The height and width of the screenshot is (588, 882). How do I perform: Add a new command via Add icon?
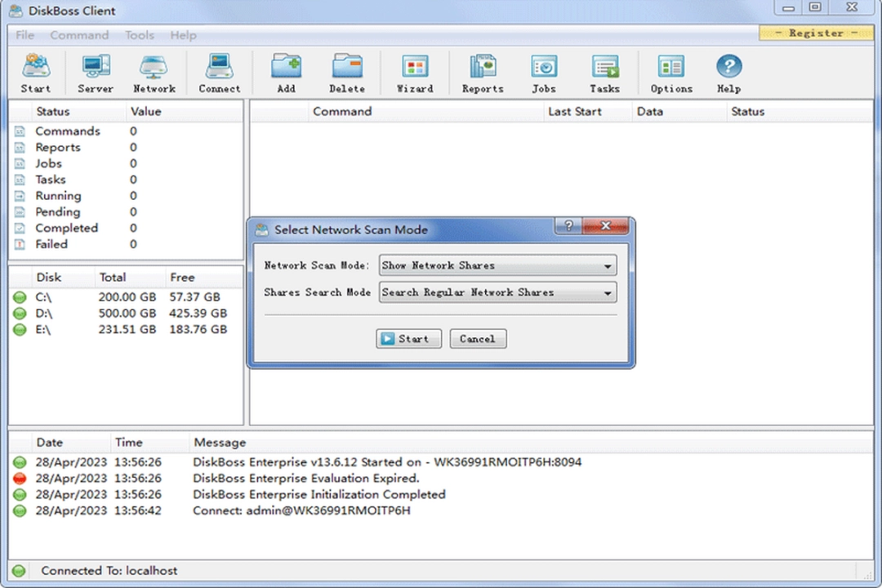coord(286,72)
